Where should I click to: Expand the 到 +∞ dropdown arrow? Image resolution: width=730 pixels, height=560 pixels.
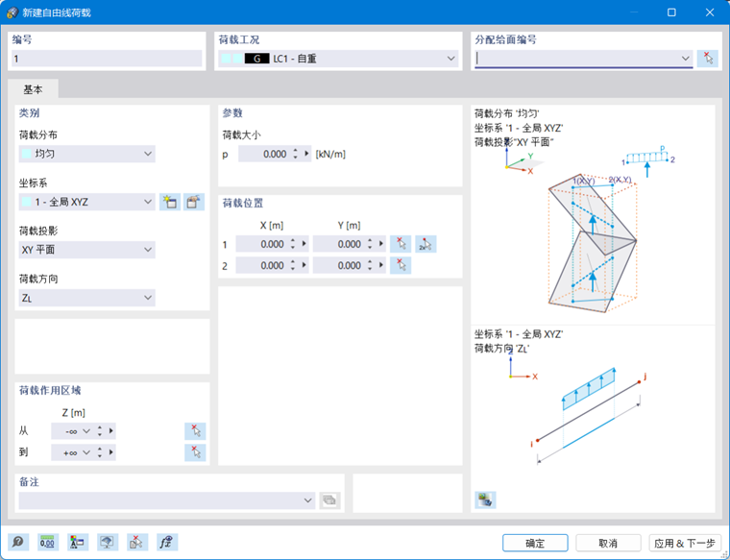(86, 452)
